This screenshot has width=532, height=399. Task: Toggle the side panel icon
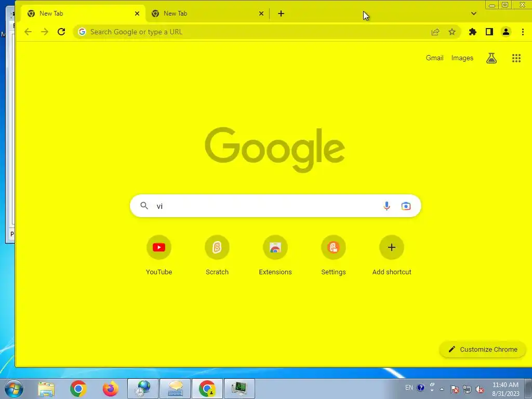click(489, 32)
